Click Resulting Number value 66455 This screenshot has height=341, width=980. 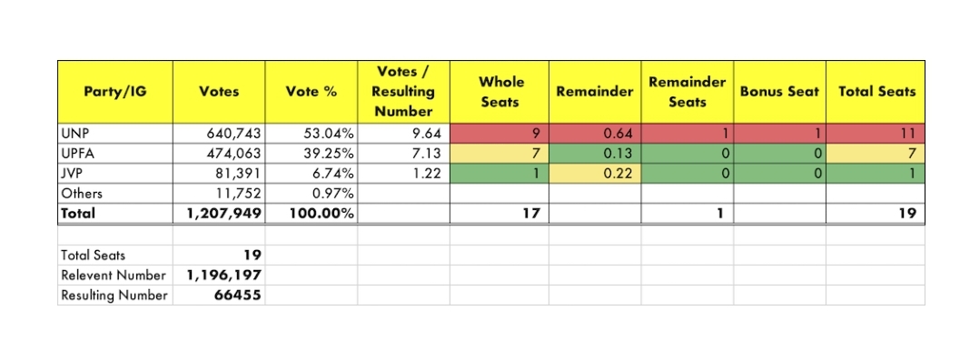click(x=219, y=296)
